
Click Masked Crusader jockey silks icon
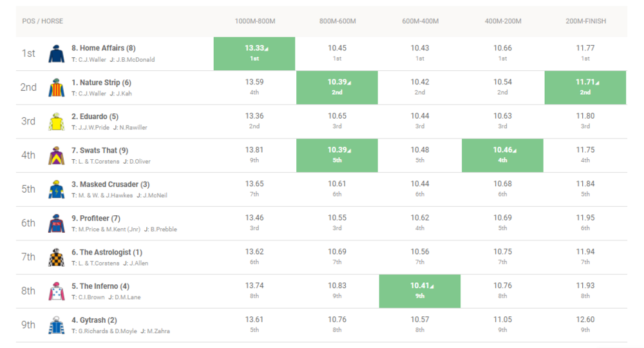click(x=57, y=189)
